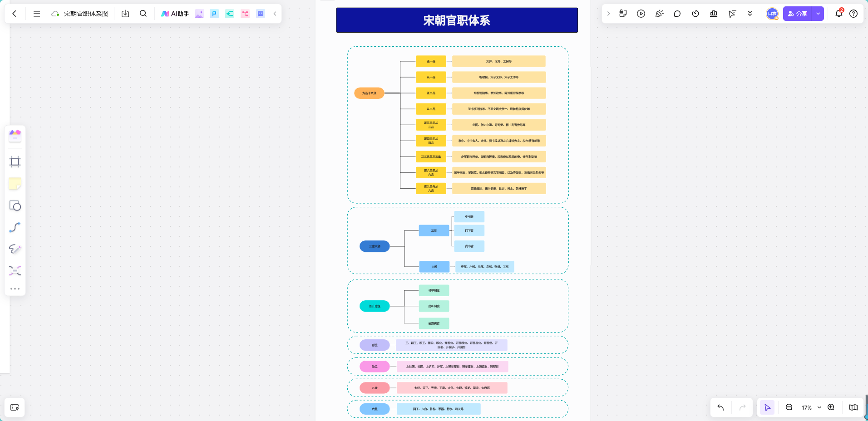Select the 门下省 light blue node

(469, 230)
